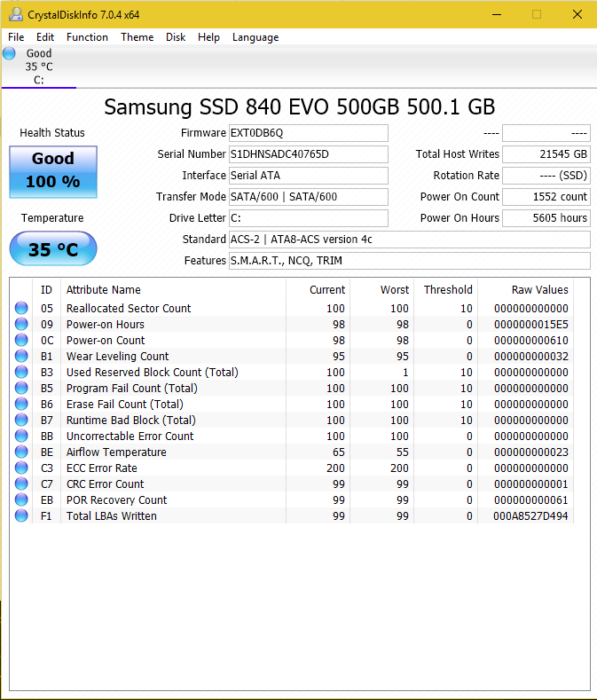Open the Edit menu
The width and height of the screenshot is (597, 700).
45,37
